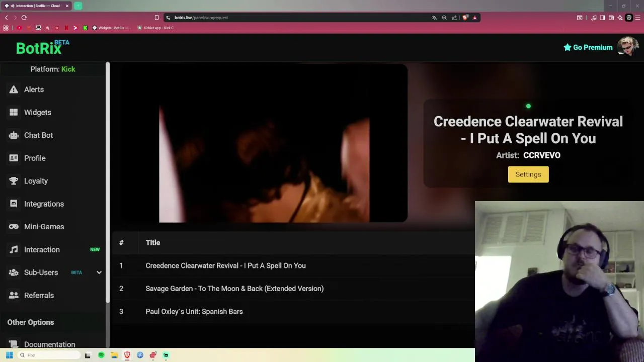Click the Widgets grid icon in sidebar
This screenshot has height=362, width=644.
(14, 112)
